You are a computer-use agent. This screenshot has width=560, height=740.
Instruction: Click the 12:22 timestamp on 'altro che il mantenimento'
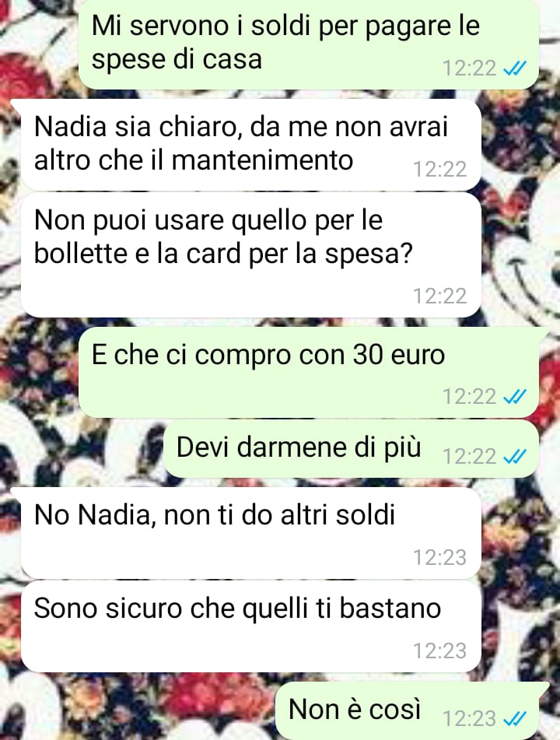pyautogui.click(x=439, y=170)
